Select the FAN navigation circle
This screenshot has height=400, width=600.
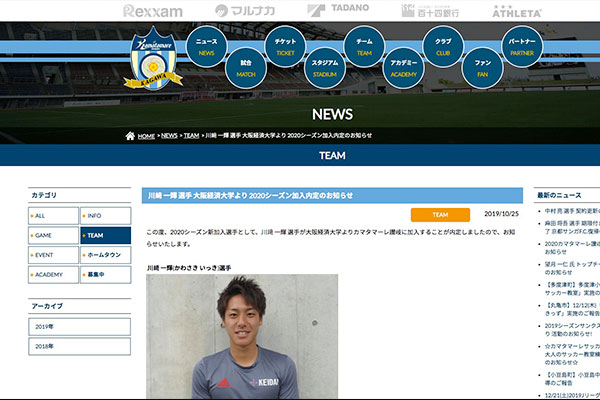[x=482, y=67]
